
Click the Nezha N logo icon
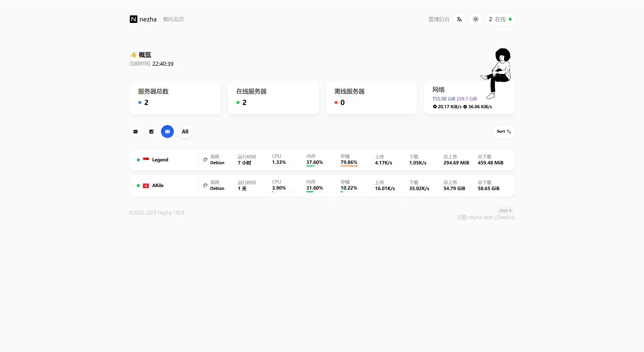point(133,19)
